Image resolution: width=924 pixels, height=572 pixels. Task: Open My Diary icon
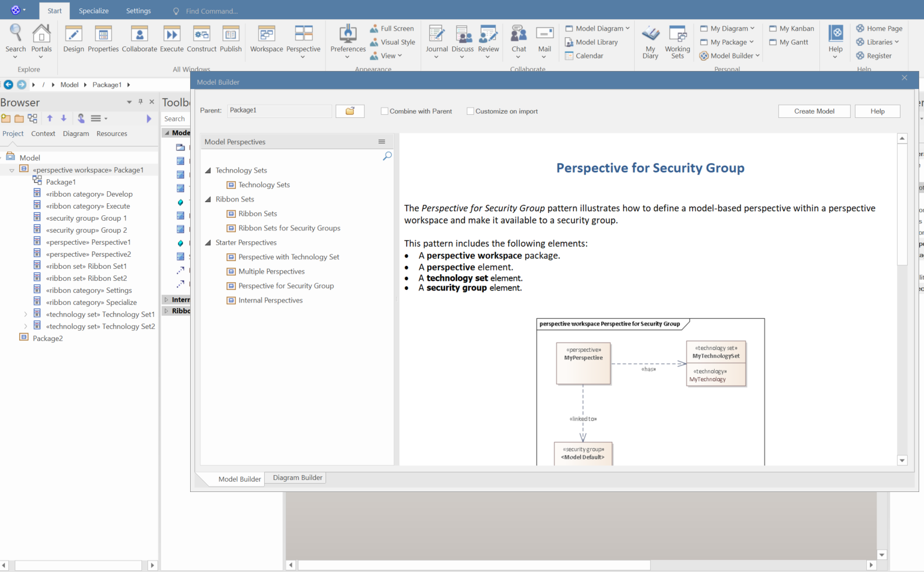point(650,42)
